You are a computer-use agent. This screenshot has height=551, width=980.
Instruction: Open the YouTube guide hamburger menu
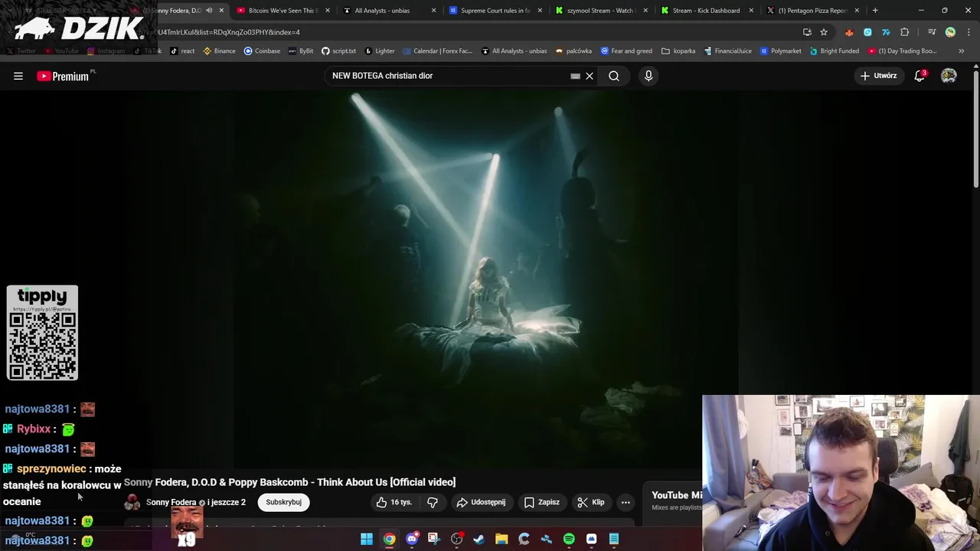point(18,76)
